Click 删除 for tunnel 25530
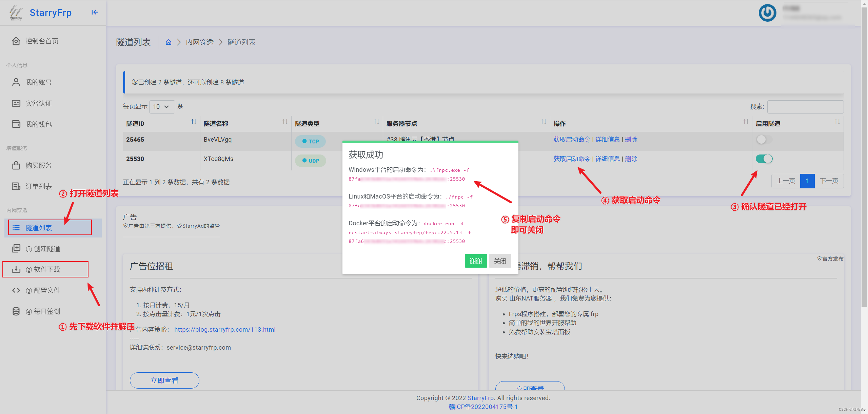The height and width of the screenshot is (414, 868). coord(631,159)
